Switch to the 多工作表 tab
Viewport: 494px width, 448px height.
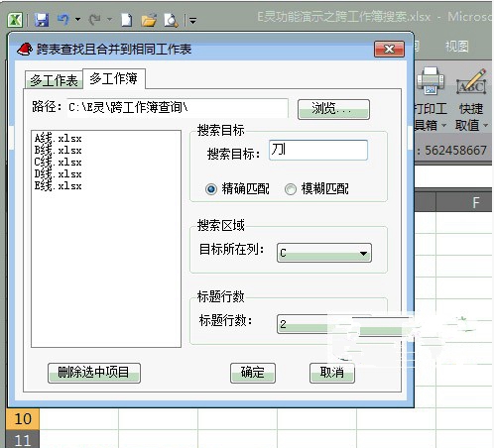(54, 80)
